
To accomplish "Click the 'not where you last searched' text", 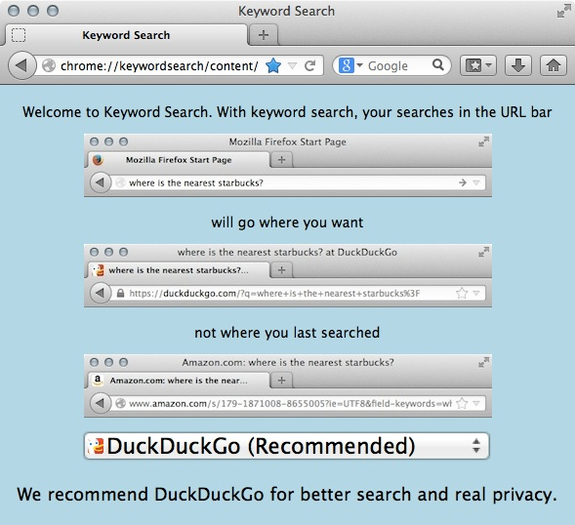I will click(x=287, y=333).
